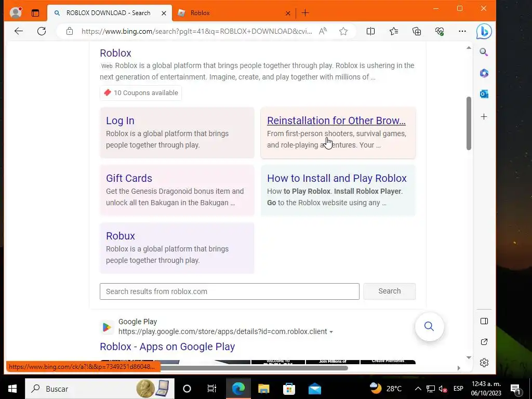The height and width of the screenshot is (399, 532).
Task: Open the Robux sitelink
Action: point(121,236)
